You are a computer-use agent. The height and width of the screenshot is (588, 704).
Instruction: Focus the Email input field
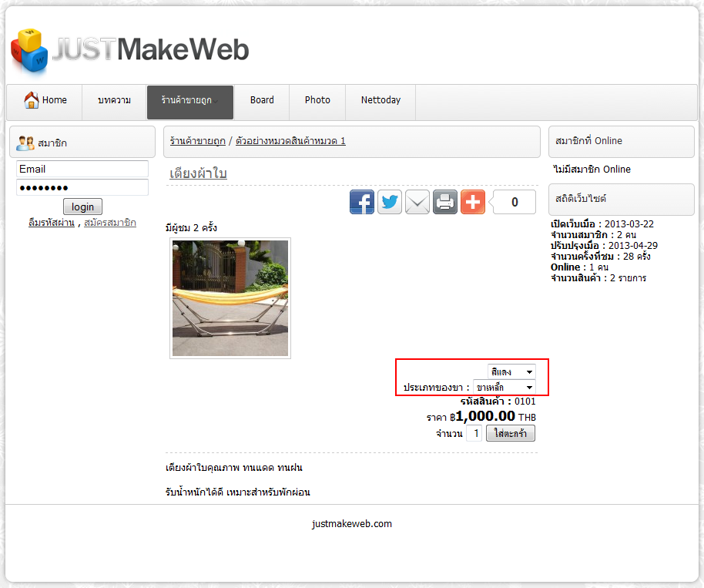[82, 169]
